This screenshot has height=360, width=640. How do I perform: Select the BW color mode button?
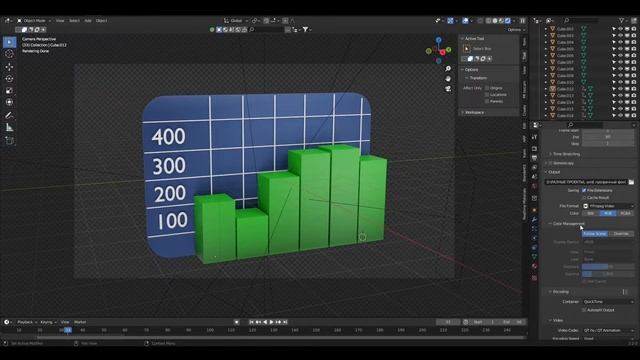pos(591,213)
